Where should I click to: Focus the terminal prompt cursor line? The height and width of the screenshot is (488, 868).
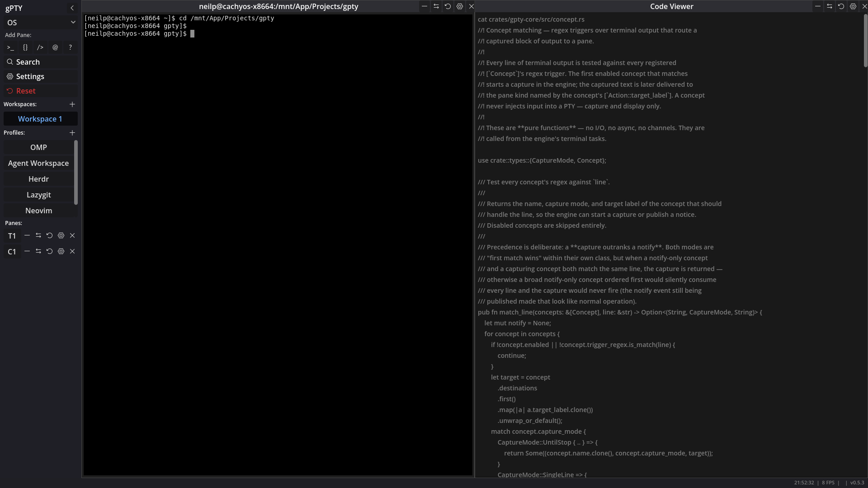pos(139,33)
